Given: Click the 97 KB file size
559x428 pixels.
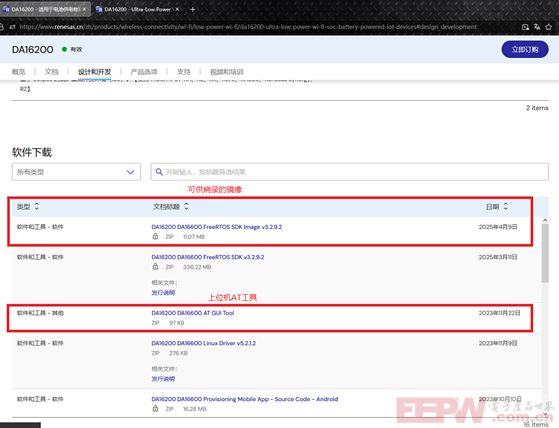Looking at the screenshot, I should pyautogui.click(x=176, y=323).
